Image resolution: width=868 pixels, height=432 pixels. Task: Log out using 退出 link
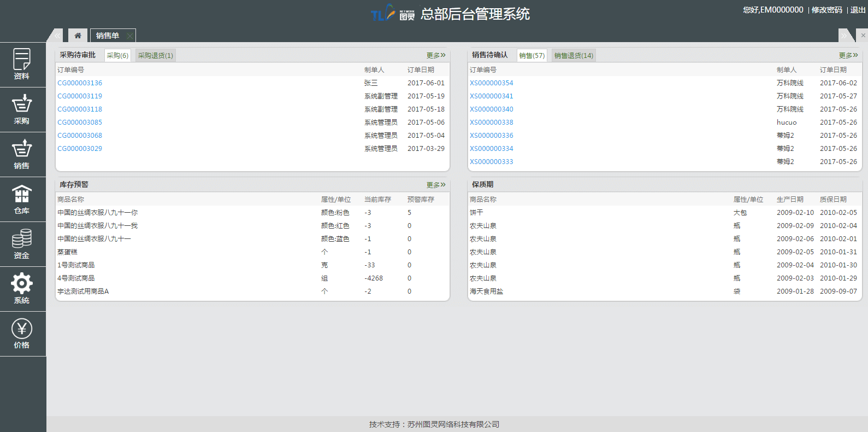point(858,10)
